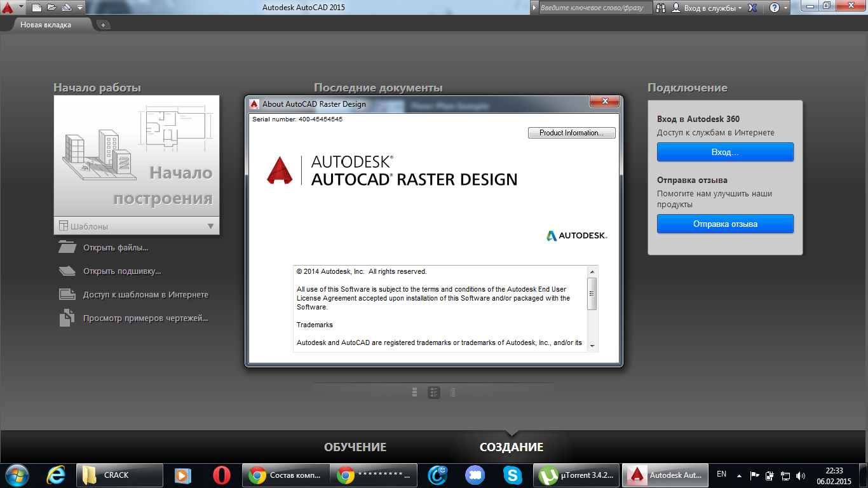Click the license text scrollbar thumb
This screenshot has width=868, height=488.
point(592,294)
